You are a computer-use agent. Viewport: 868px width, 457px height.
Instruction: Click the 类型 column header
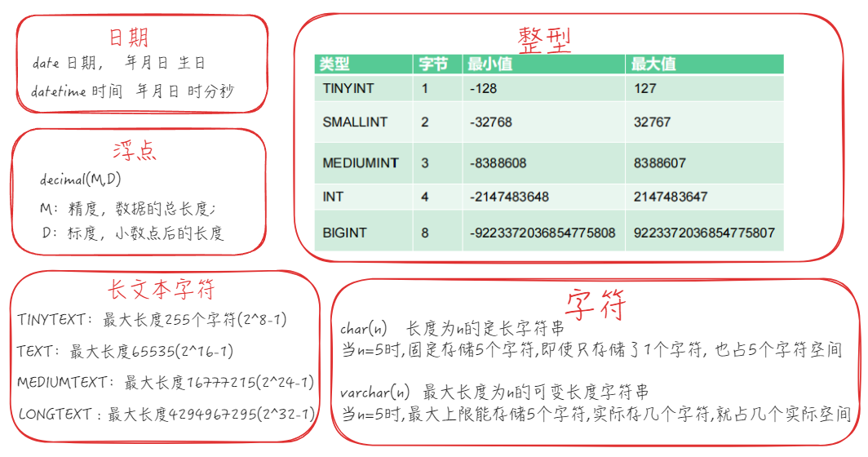coord(363,64)
